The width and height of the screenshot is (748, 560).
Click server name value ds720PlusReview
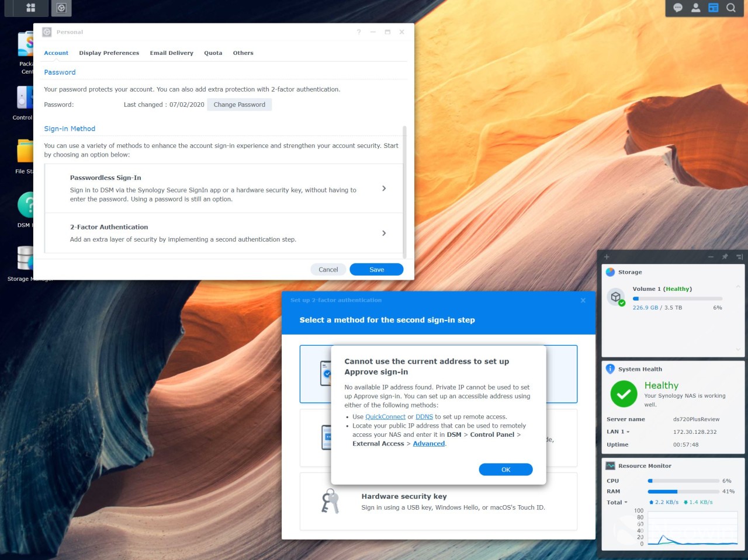click(x=697, y=419)
